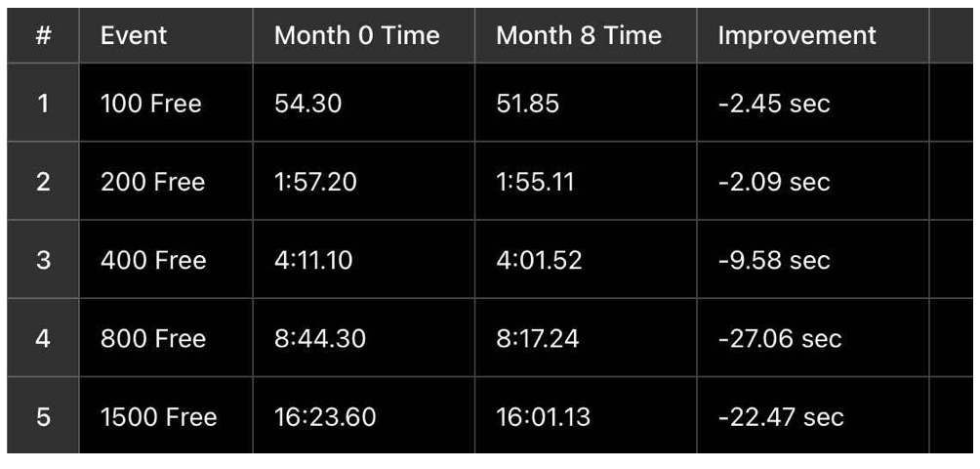Select row number 3
The height and width of the screenshot is (469, 980).
[43, 259]
